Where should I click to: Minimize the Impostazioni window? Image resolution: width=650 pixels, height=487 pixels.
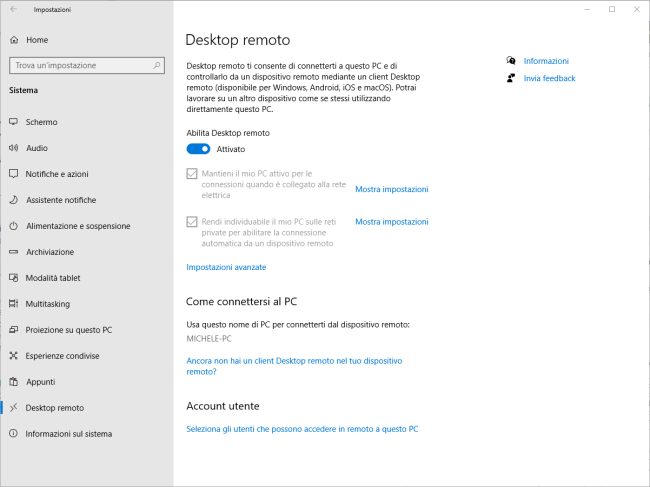click(x=587, y=9)
